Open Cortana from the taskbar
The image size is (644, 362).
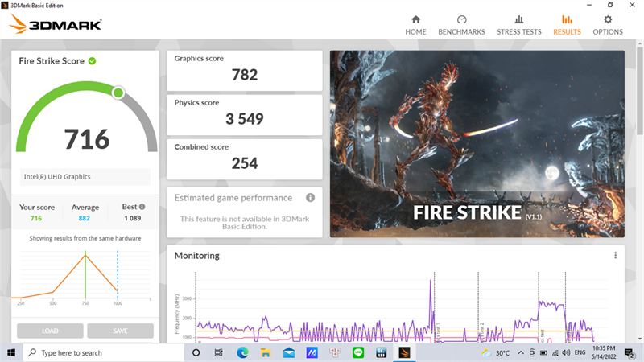point(196,353)
